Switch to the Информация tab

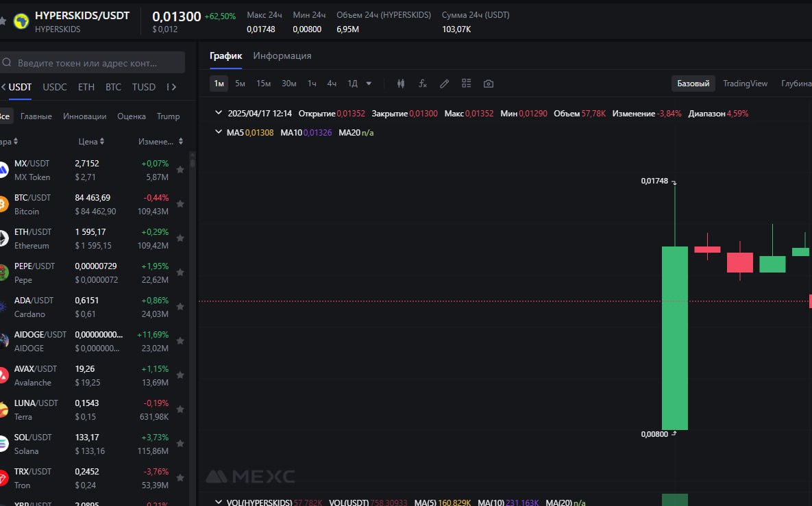[282, 56]
